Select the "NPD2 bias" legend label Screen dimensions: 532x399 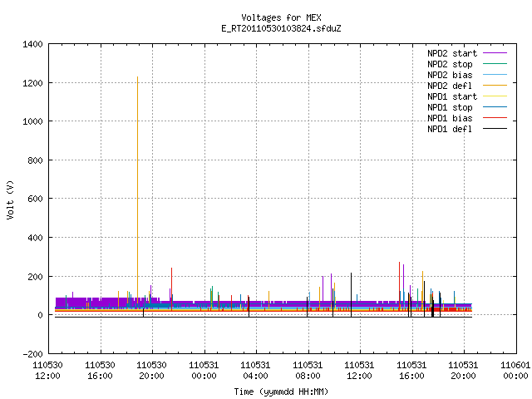(450, 75)
